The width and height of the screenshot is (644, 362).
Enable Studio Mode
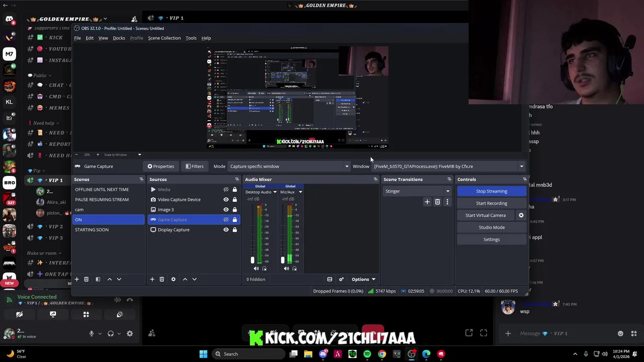[492, 227]
